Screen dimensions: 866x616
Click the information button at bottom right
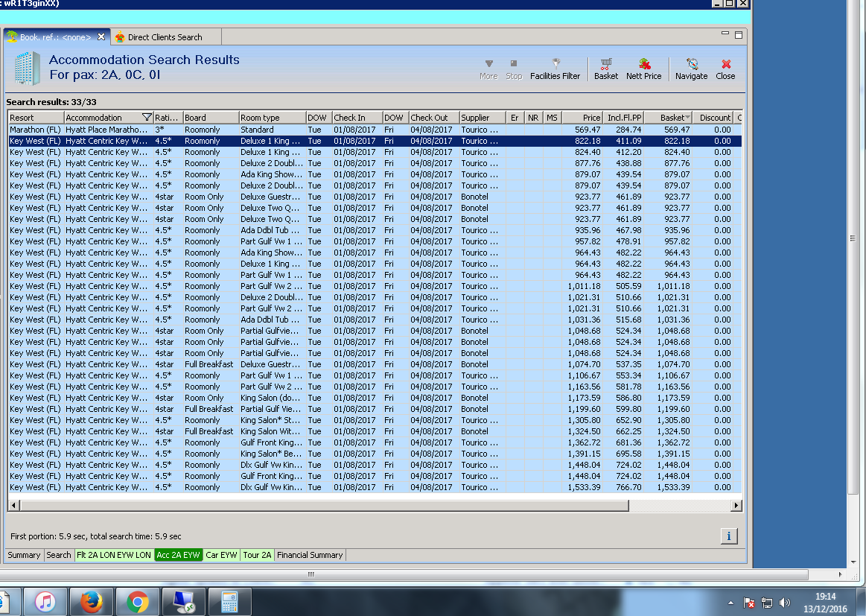coord(729,536)
